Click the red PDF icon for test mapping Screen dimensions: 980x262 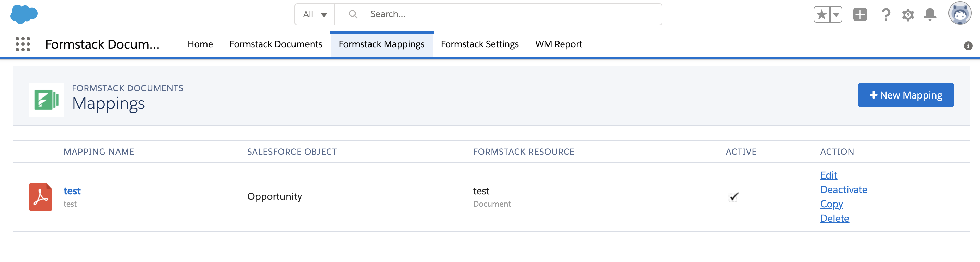point(41,197)
